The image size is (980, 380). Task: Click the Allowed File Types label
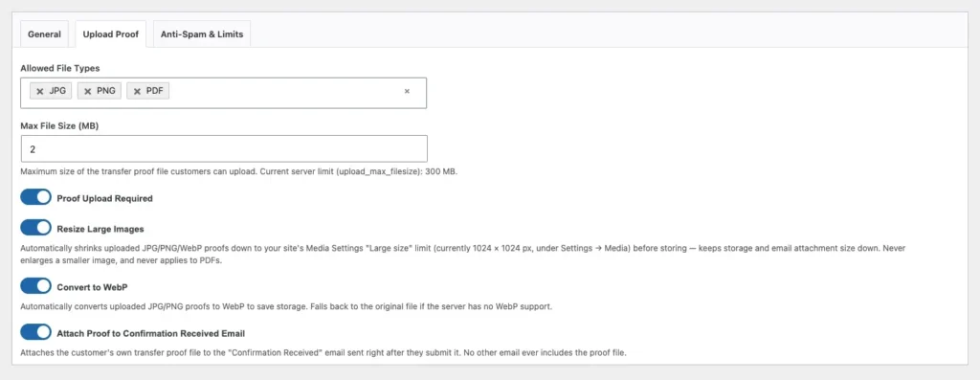point(60,68)
